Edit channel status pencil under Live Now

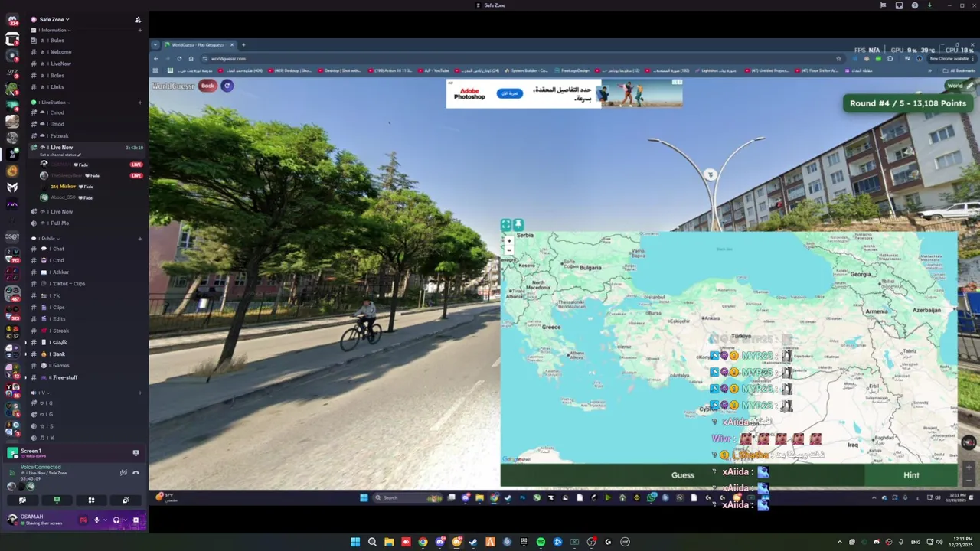[79, 155]
